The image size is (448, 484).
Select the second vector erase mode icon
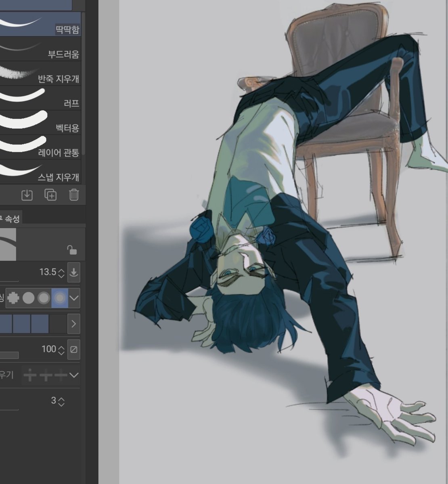click(x=46, y=375)
